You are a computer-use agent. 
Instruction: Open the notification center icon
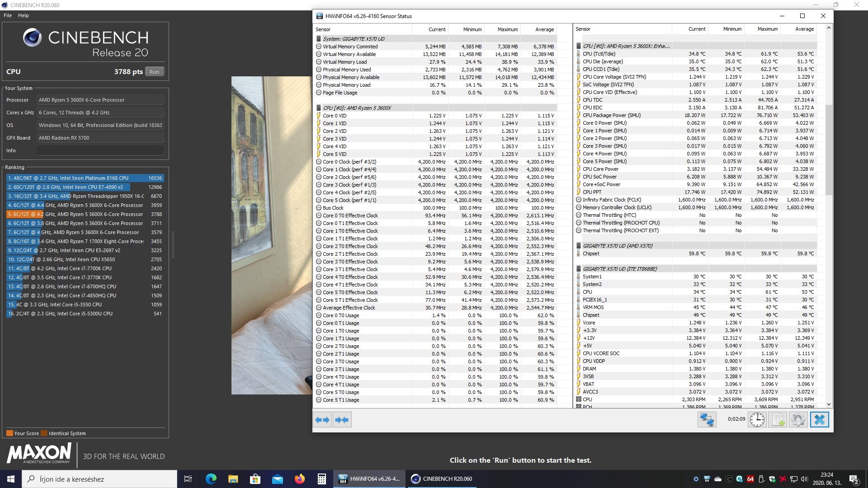pos(854,479)
